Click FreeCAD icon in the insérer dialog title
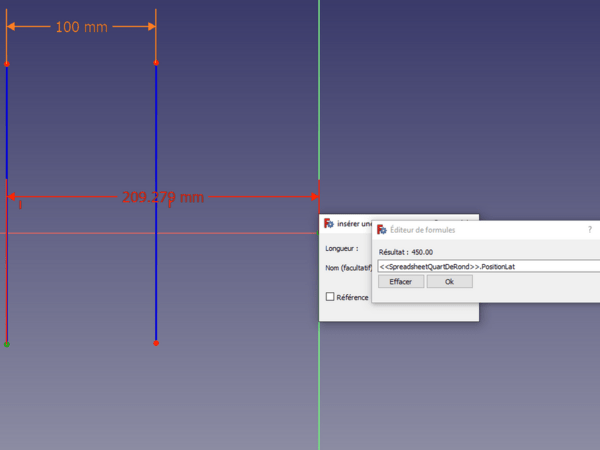Image resolution: width=600 pixels, height=450 pixels. tap(328, 222)
